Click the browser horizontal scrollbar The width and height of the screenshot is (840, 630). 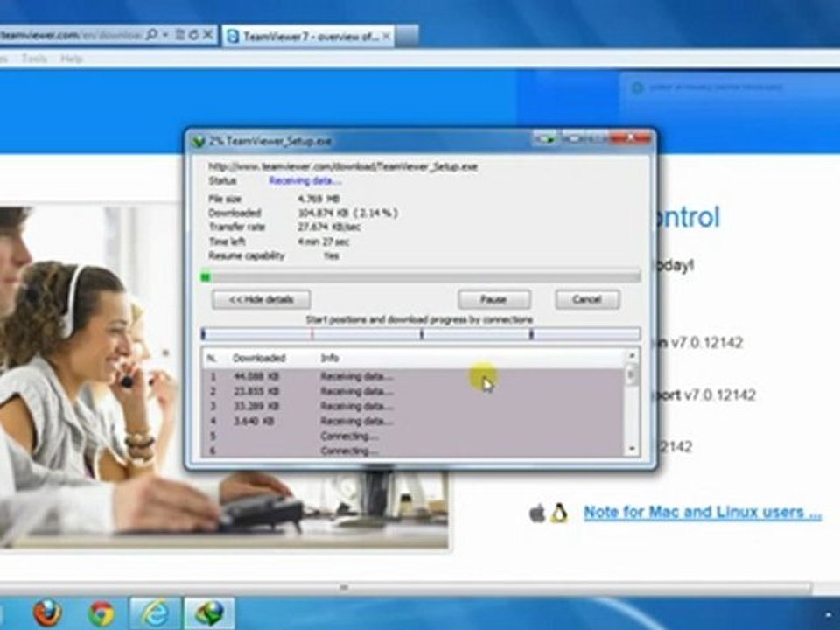(x=407, y=588)
